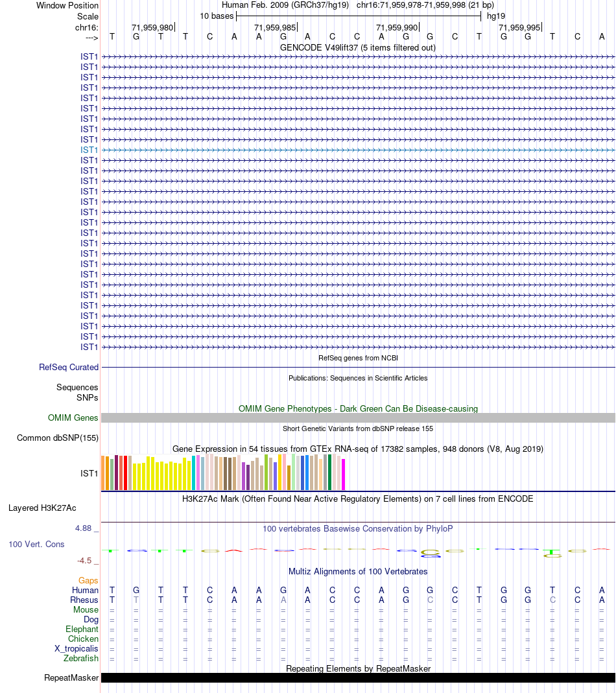Click 'Repeating Elements by RepeatMasker' title

click(x=358, y=668)
